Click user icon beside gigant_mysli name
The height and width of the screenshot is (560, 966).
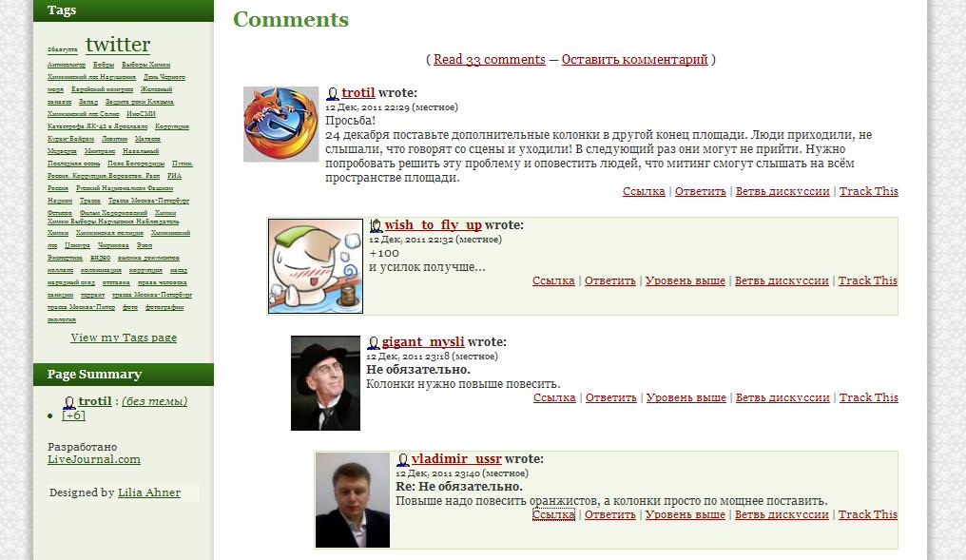[374, 343]
